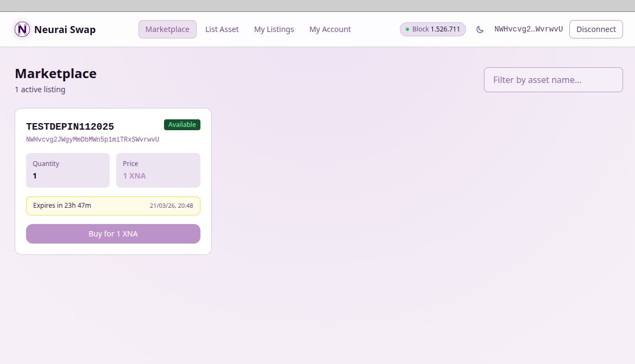This screenshot has width=635, height=364.
Task: Click the Expires in 23h 47m text
Action: point(62,206)
